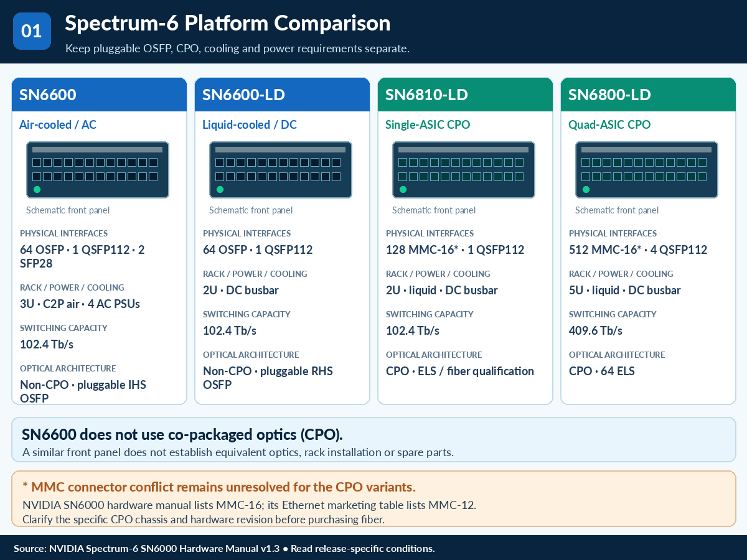Click 'Non-CPO · pluggable RHS OSFP' value

(268, 378)
